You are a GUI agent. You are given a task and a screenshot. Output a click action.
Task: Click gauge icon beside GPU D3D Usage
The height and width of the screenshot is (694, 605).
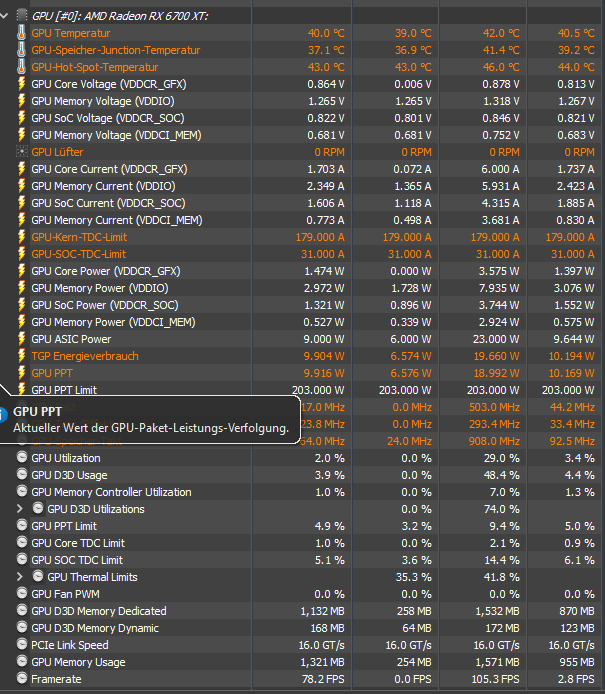coord(22,474)
